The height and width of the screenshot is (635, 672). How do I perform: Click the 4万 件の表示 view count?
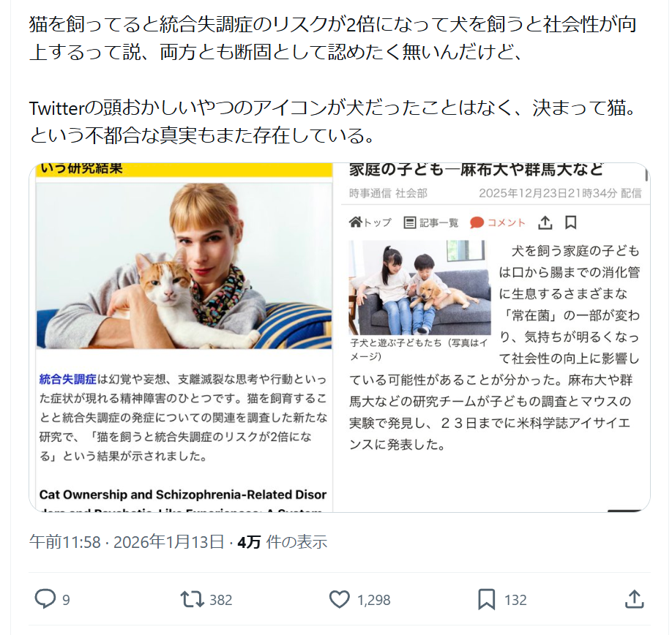click(x=283, y=541)
